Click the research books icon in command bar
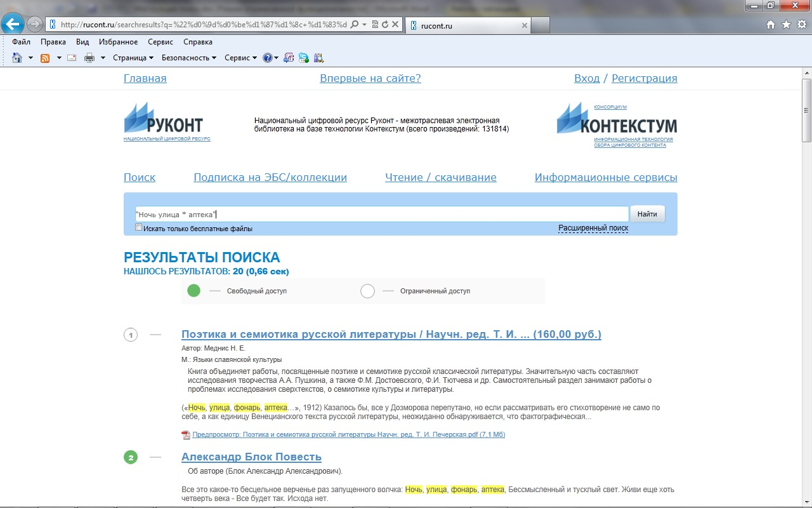Image resolution: width=812 pixels, height=508 pixels. tap(318, 58)
